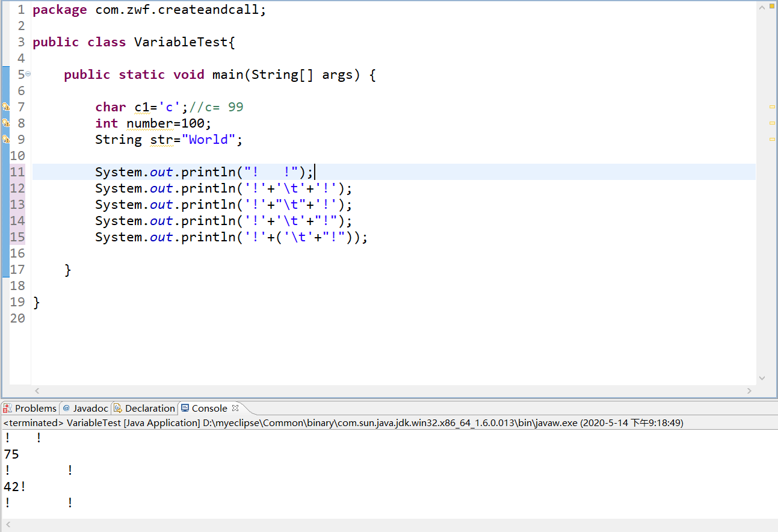Click the editor vertical scrollbar up arrow
The height and width of the screenshot is (532, 778).
pyautogui.click(x=762, y=7)
